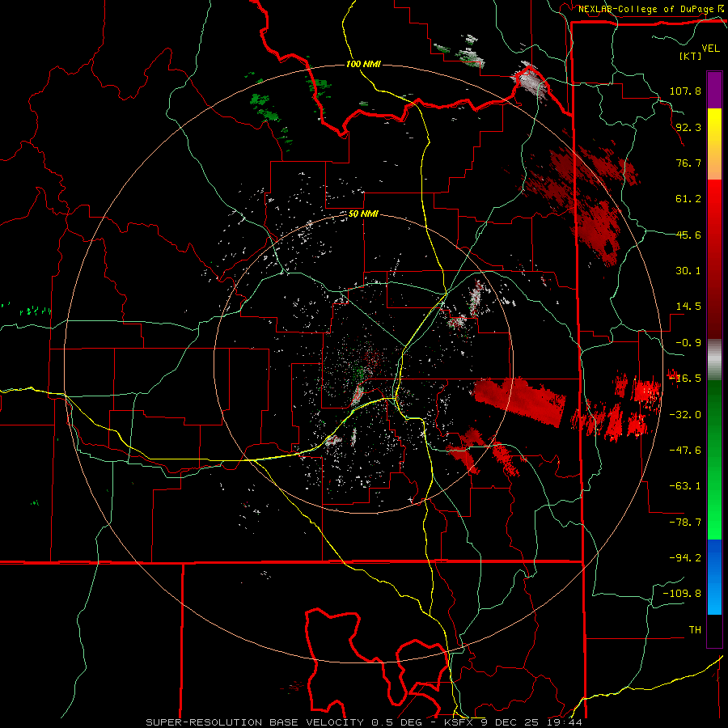Click the TH legend label

695,630
